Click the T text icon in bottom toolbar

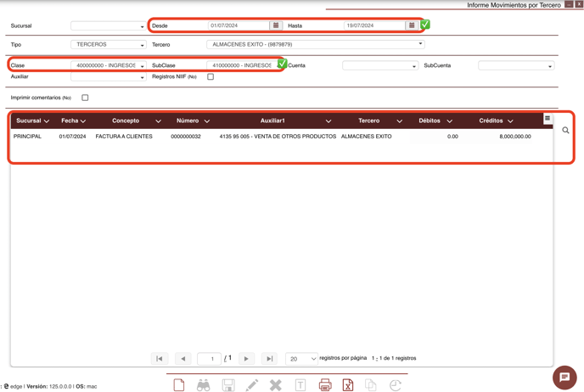point(300,385)
